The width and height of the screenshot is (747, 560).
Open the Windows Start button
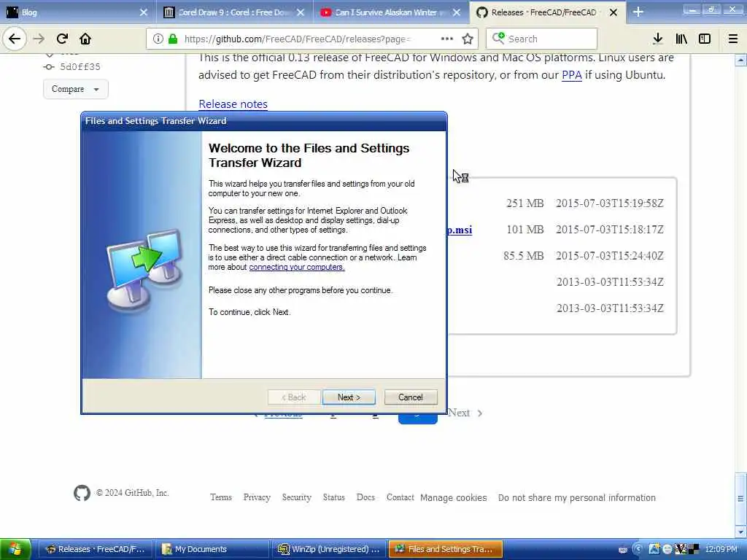[15, 549]
